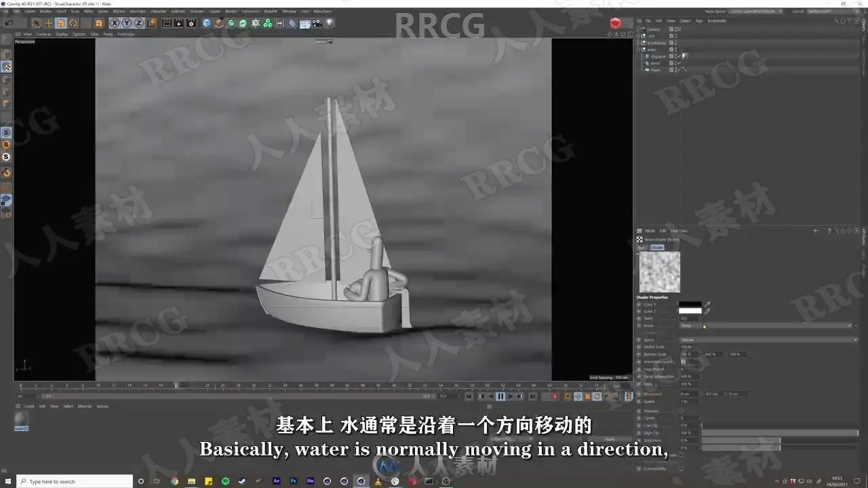Toggle the Z axis lock
The height and width of the screenshot is (488, 868).
point(139,23)
